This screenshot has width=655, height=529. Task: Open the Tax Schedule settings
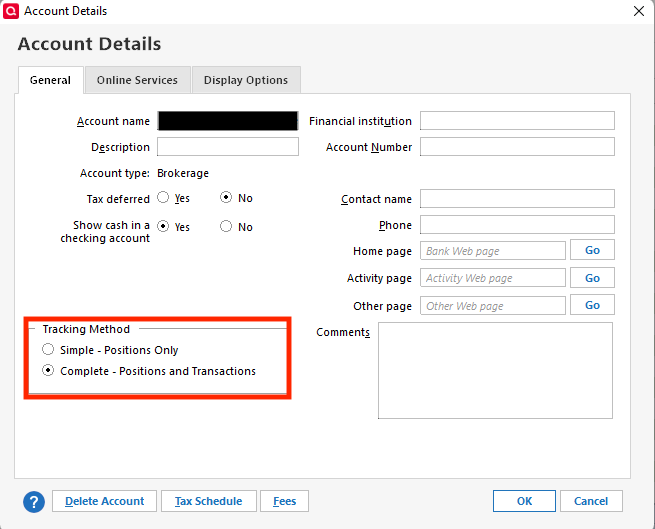pyautogui.click(x=210, y=501)
